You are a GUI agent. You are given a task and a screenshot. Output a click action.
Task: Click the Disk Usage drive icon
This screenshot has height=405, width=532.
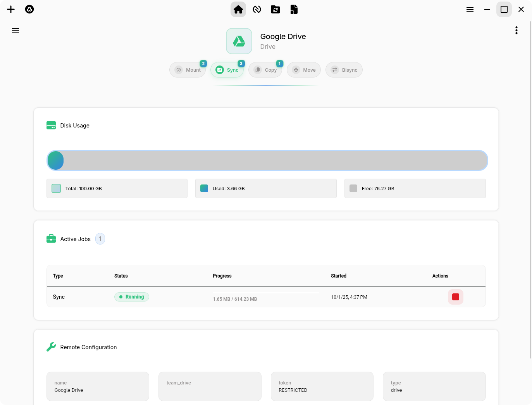51,125
